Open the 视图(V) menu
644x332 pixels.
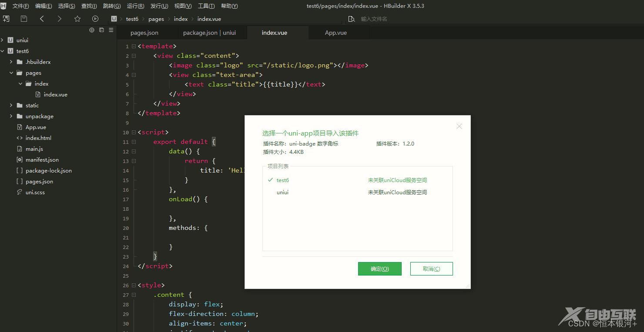click(x=183, y=6)
